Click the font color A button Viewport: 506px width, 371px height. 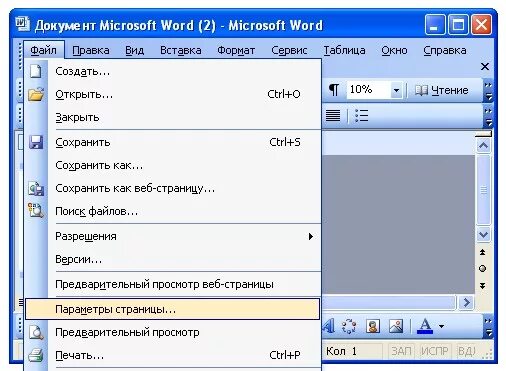pyautogui.click(x=425, y=326)
